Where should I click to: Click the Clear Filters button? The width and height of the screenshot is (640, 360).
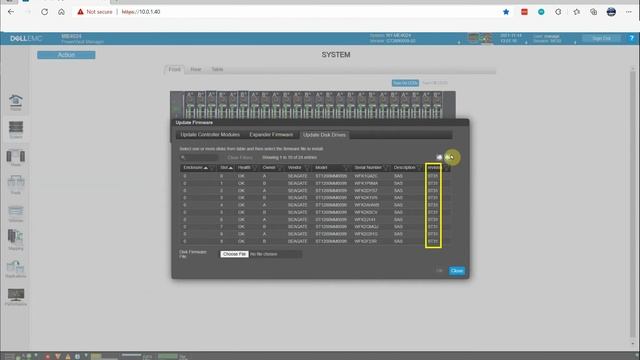(240, 158)
